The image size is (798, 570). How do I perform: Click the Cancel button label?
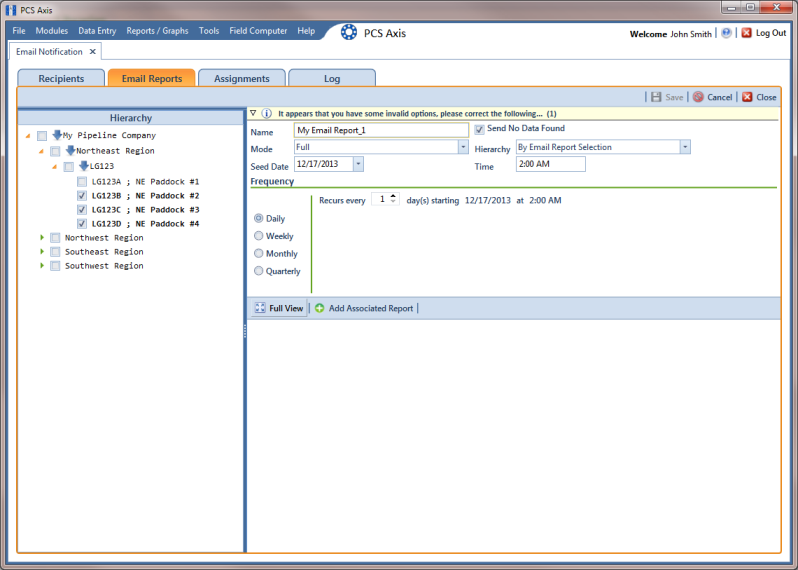(720, 97)
